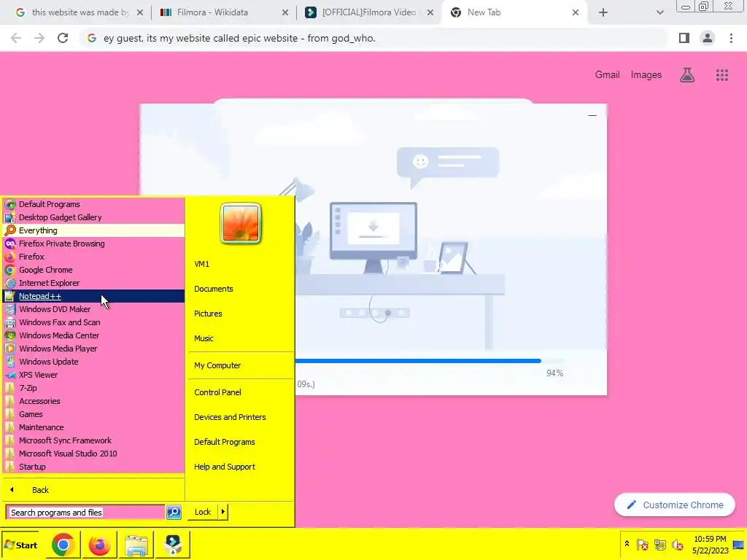Screen dimensions: 747x560
Task: Launch Windows Media Center
Action: click(93, 335)
